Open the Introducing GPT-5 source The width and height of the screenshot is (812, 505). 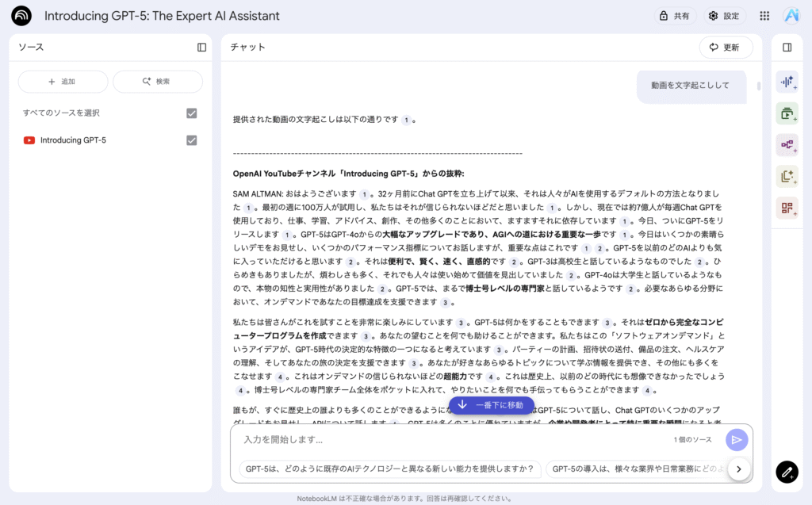(73, 140)
